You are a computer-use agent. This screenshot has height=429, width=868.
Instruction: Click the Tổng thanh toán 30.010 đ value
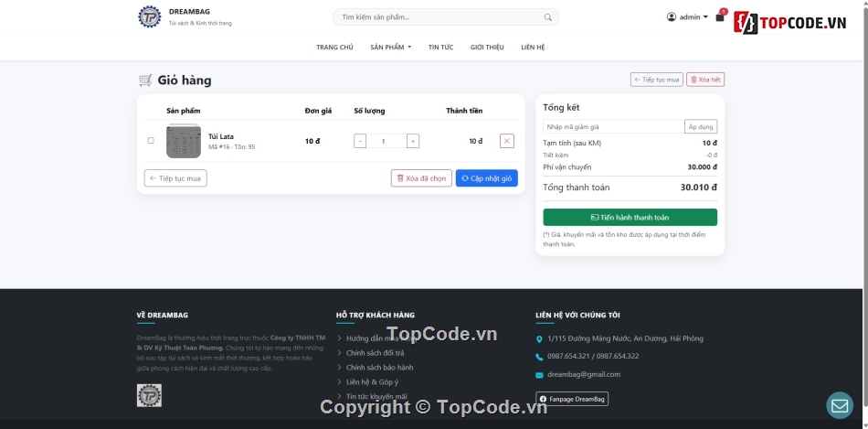coord(699,188)
